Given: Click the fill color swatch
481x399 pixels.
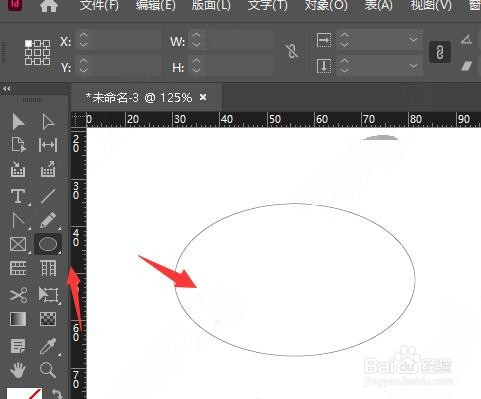Looking at the screenshot, I should [24, 394].
